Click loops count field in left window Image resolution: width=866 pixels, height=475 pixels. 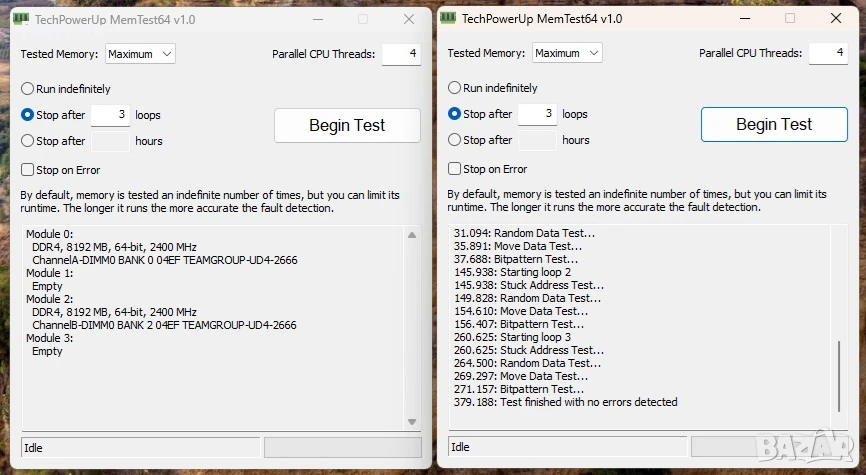(x=110, y=115)
